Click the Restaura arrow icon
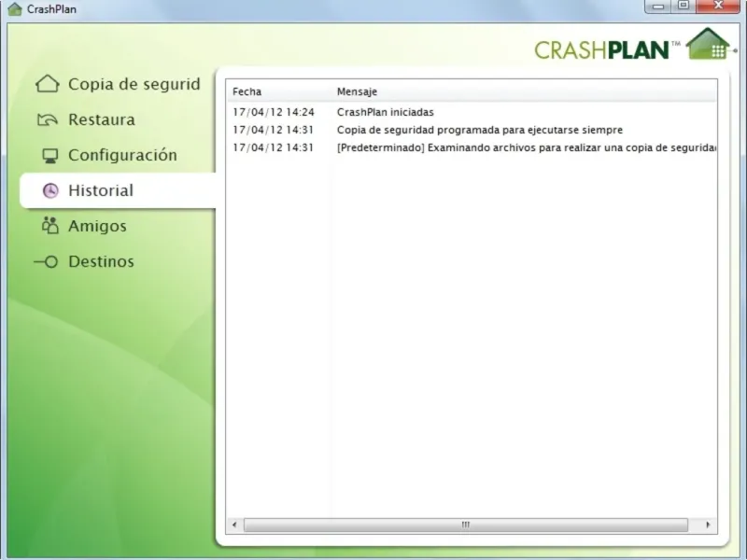Image resolution: width=747 pixels, height=560 pixels. [48, 119]
